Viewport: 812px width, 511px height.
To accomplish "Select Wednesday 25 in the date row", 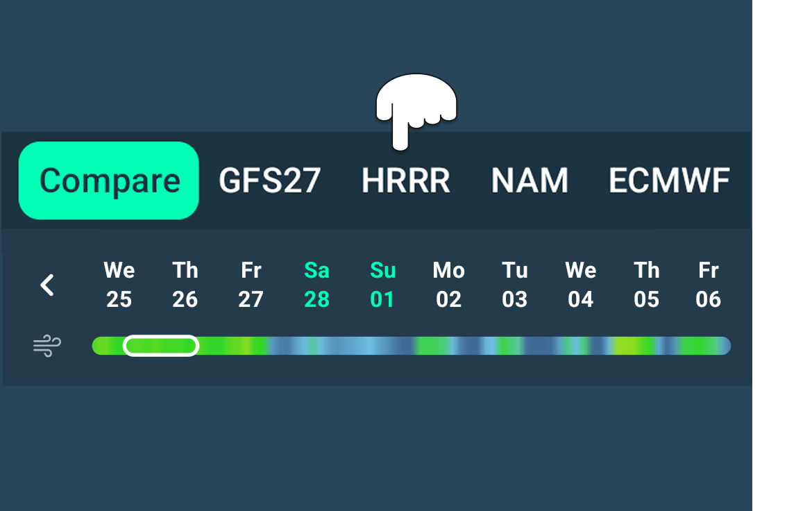I will [x=119, y=285].
